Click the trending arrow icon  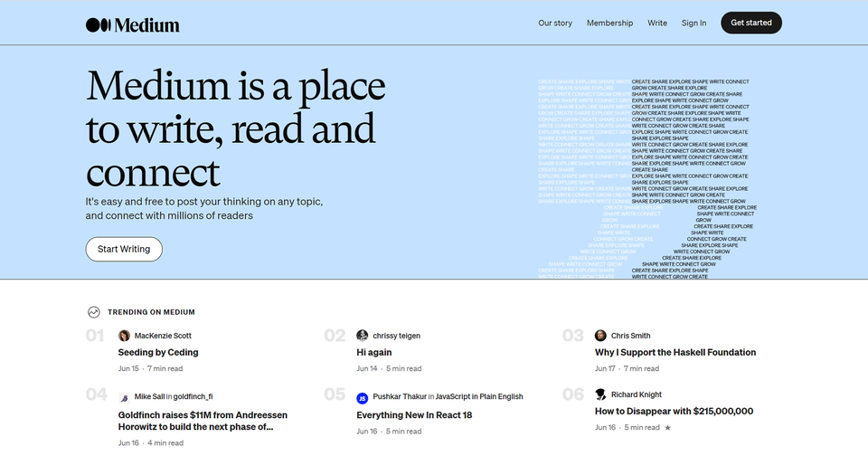pyautogui.click(x=93, y=312)
